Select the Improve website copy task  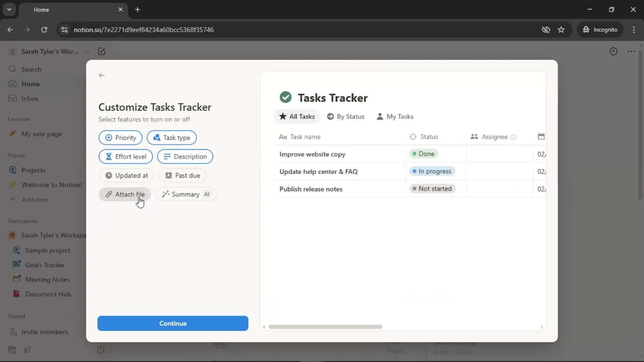[x=312, y=154]
